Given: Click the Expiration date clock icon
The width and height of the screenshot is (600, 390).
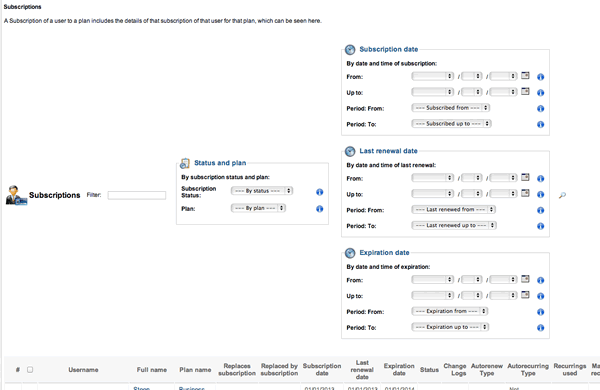Looking at the screenshot, I should click(350, 253).
